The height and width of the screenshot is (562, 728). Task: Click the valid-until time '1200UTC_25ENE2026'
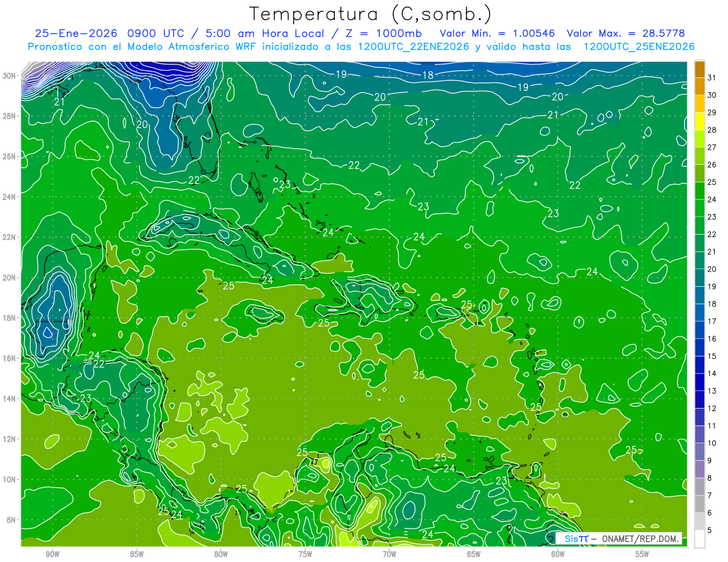click(638, 47)
